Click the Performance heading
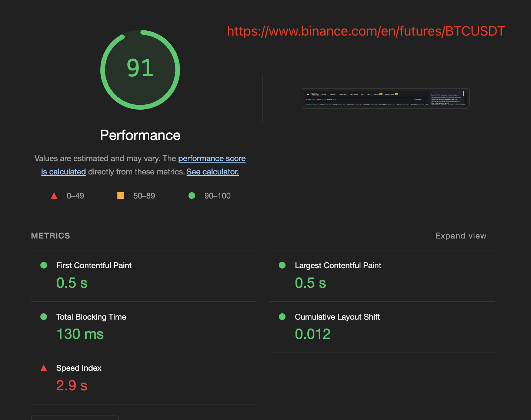Screen dimensions: 531x420 [140, 135]
